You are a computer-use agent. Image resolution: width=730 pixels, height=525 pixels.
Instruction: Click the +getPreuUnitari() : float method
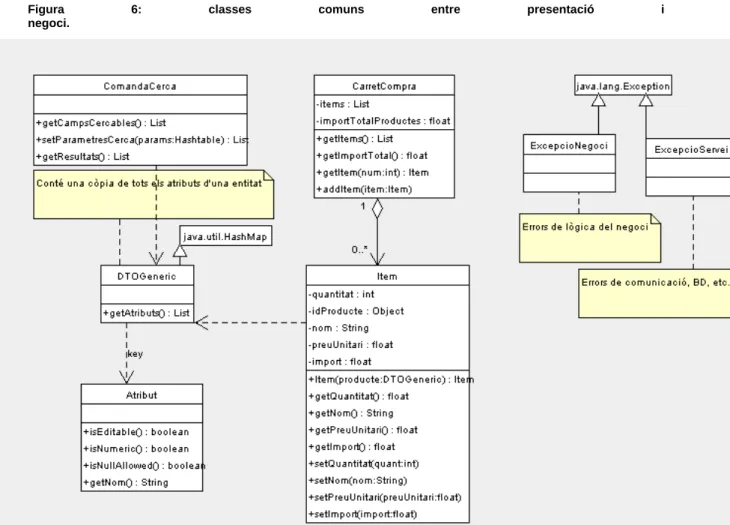pyautogui.click(x=363, y=430)
